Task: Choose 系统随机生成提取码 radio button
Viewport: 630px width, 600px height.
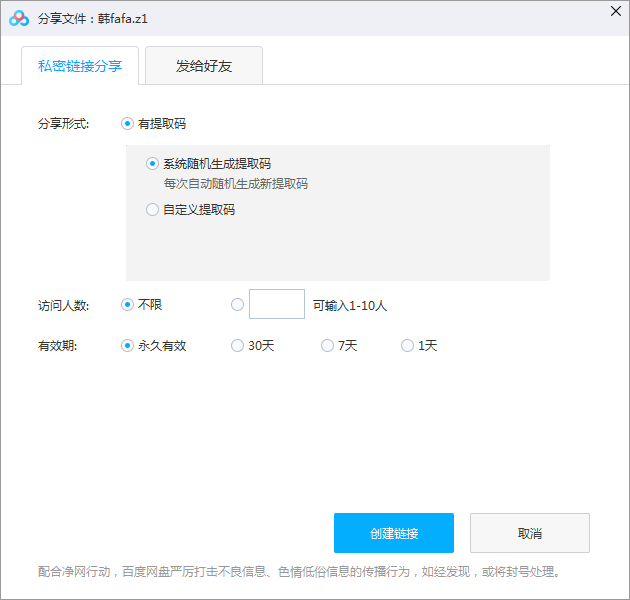Action: coord(153,164)
